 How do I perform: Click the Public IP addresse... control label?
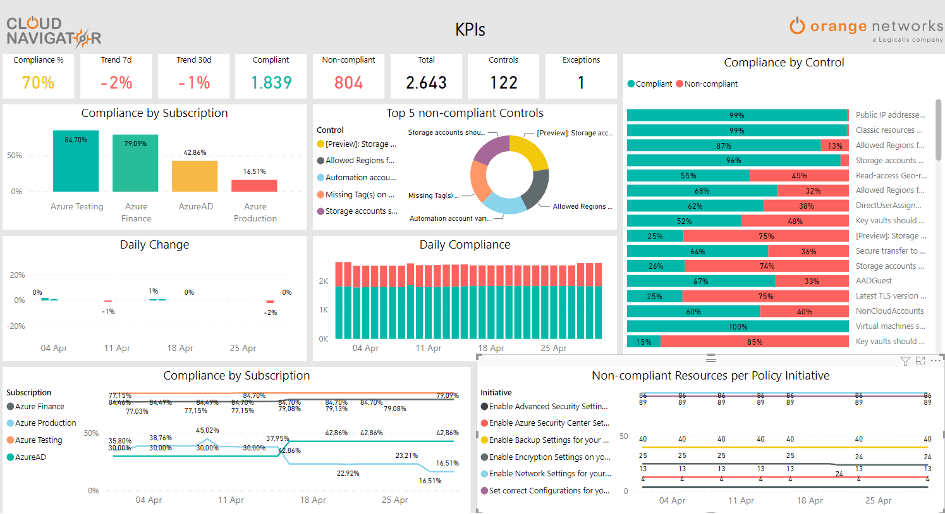890,115
